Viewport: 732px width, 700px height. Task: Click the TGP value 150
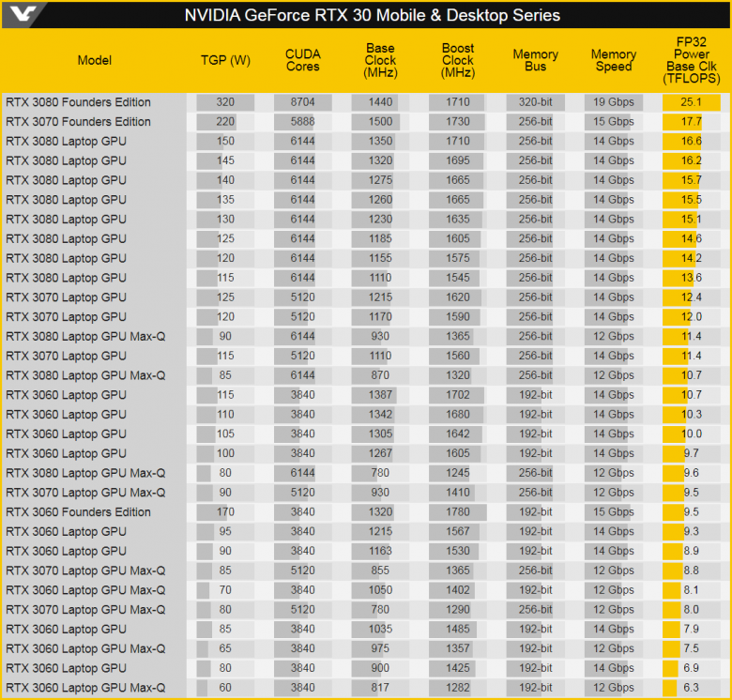pos(225,142)
